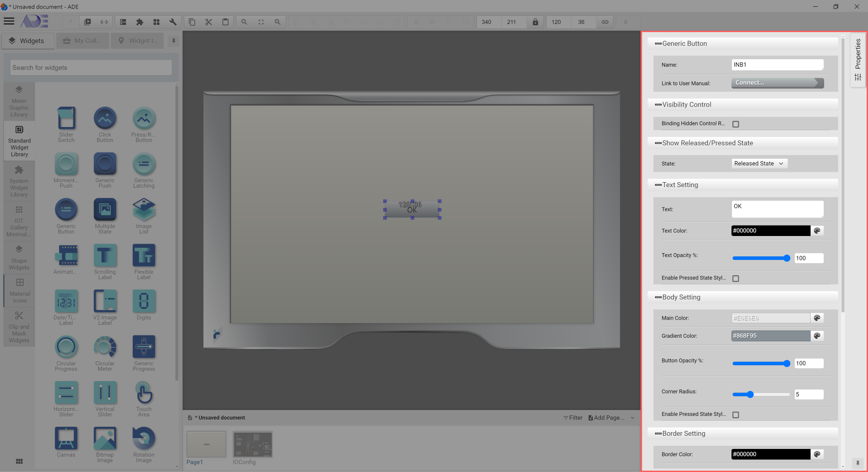Click the link aspect ratio icon
Screen dimensions: 868x472
(605, 22)
